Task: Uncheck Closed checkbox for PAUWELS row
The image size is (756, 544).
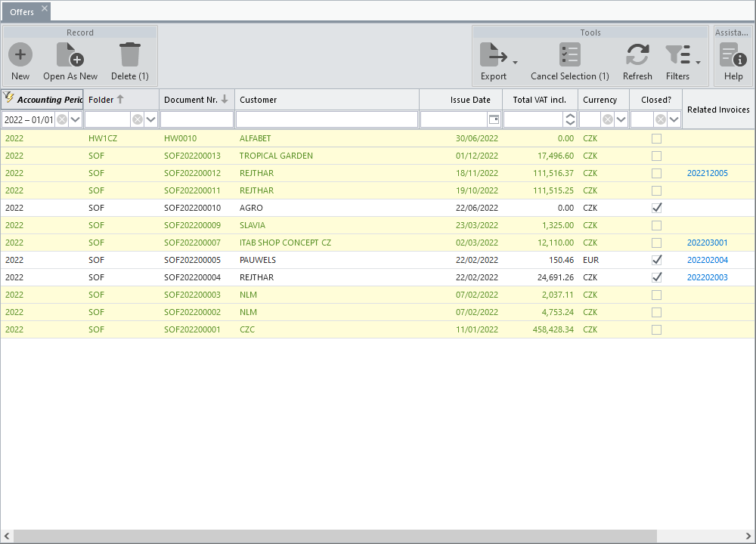Action: coord(656,260)
